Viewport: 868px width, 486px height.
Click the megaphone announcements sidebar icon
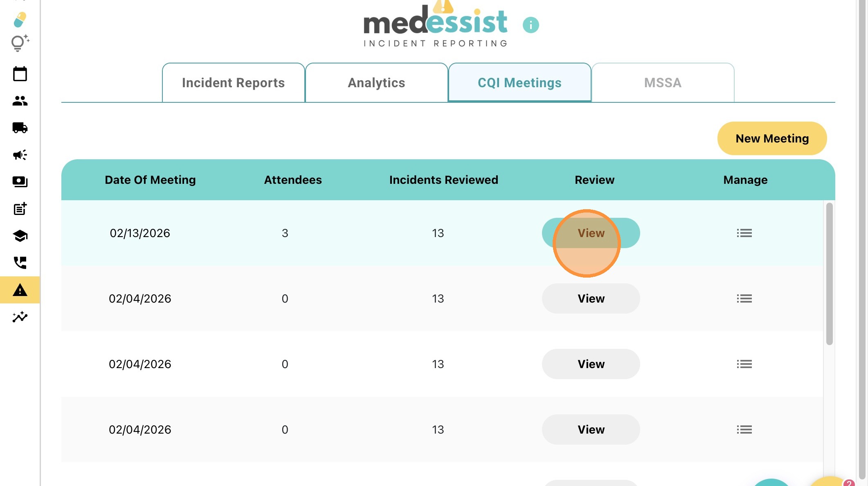click(x=20, y=155)
